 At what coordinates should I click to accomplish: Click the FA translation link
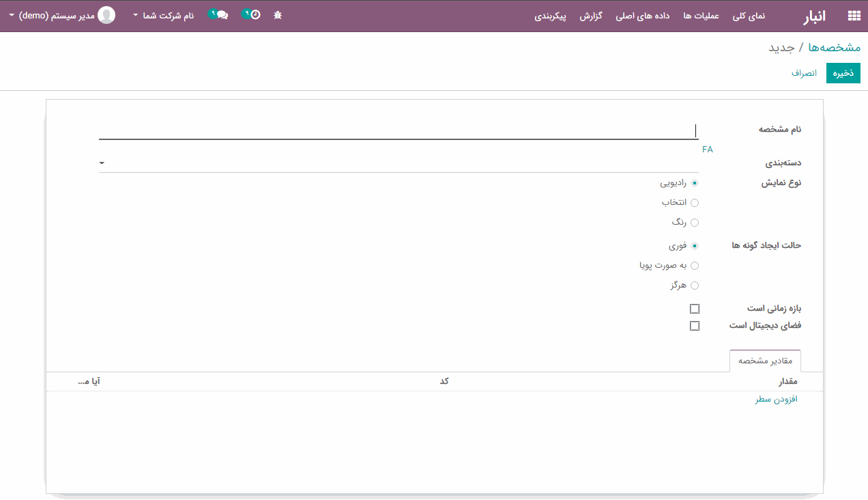click(x=707, y=149)
